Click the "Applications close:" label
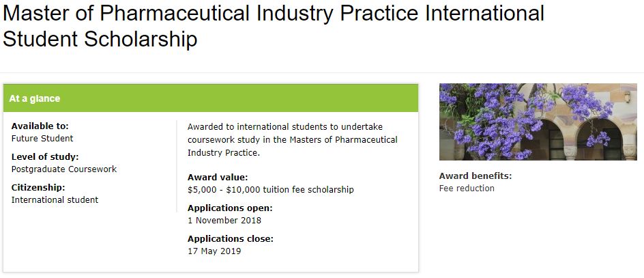 (x=231, y=239)
